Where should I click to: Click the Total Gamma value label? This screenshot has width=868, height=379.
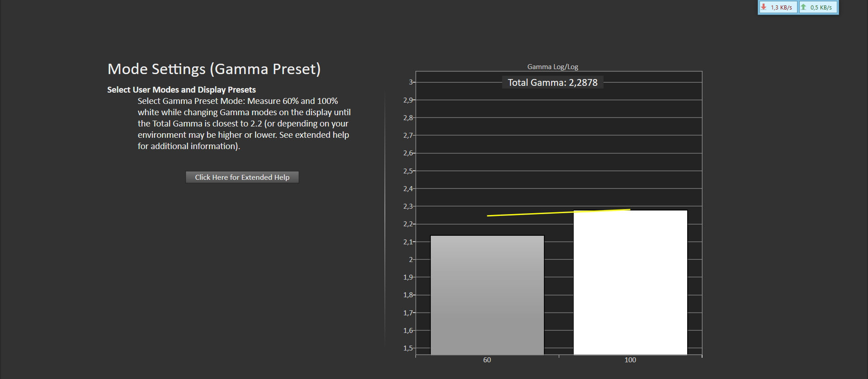coord(552,83)
